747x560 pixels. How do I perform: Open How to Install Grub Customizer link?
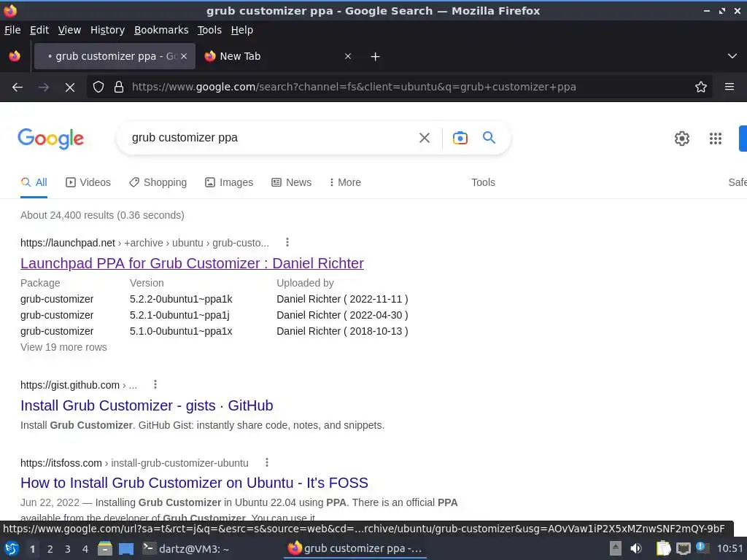pyautogui.click(x=194, y=483)
